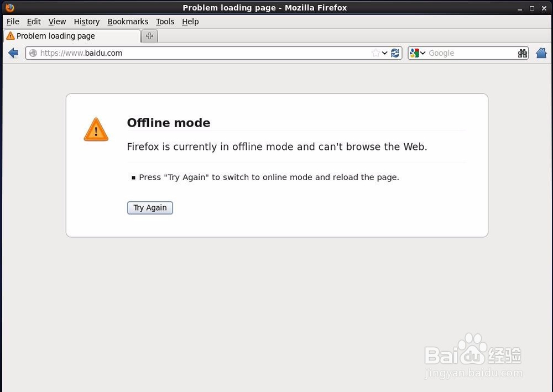Select the Problem loading page tab

(72, 36)
